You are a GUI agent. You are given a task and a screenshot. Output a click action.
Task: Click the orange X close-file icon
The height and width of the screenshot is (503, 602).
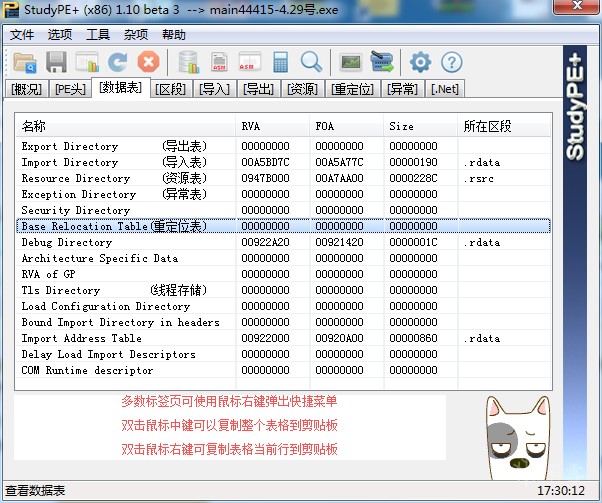pyautogui.click(x=149, y=62)
